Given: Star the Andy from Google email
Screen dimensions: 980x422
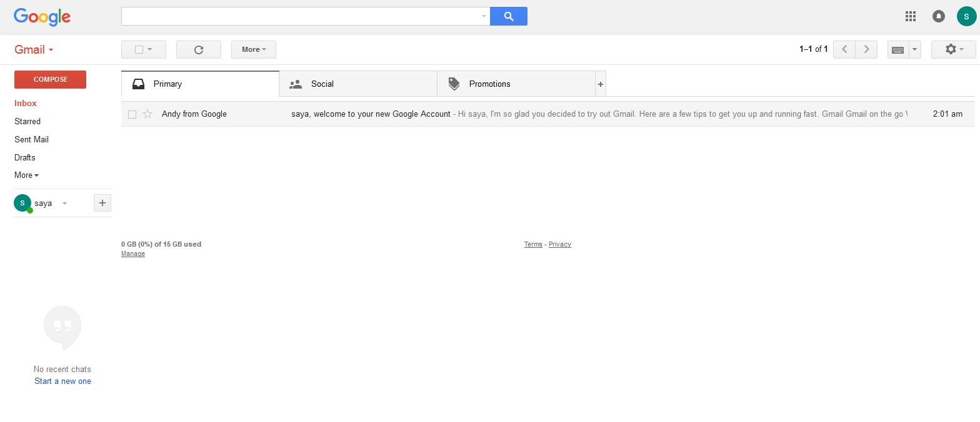Looking at the screenshot, I should pyautogui.click(x=147, y=114).
